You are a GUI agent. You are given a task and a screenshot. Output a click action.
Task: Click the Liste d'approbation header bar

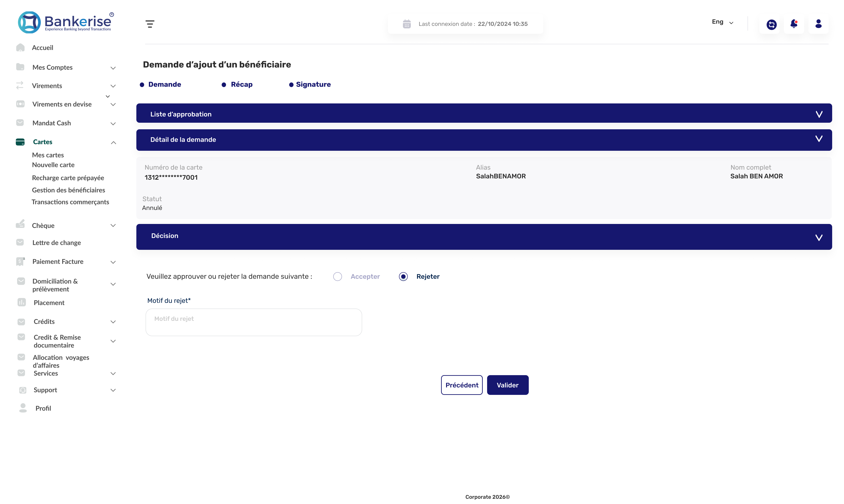(484, 113)
